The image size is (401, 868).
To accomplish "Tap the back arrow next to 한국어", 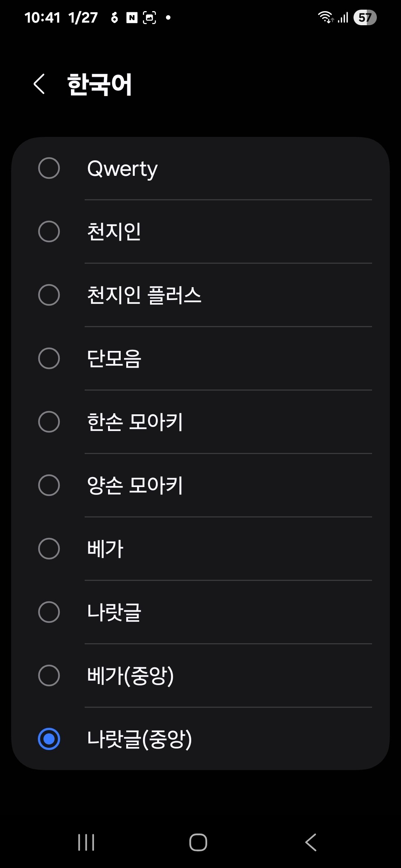I will 39,84.
